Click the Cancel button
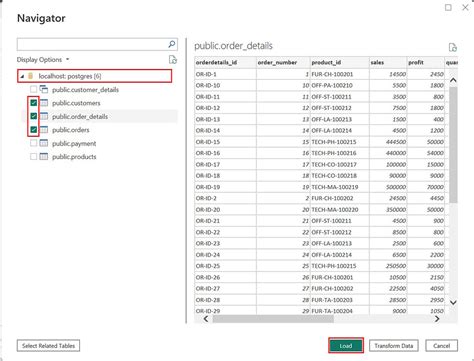 pos(441,346)
